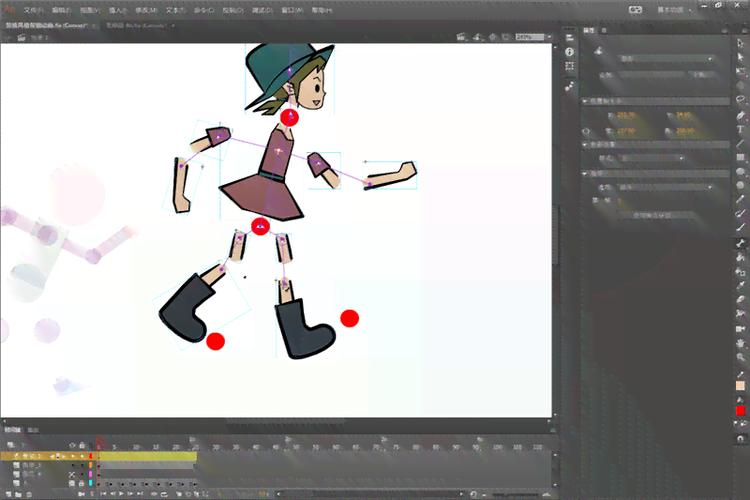Open the workspace switcher dropdown in the title bar
The width and height of the screenshot is (750, 500).
(x=674, y=10)
